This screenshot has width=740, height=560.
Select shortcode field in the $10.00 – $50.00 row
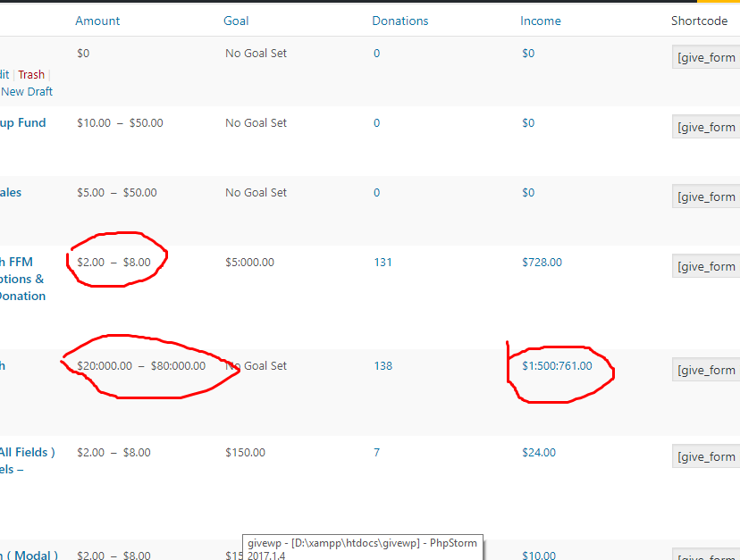[706, 127]
